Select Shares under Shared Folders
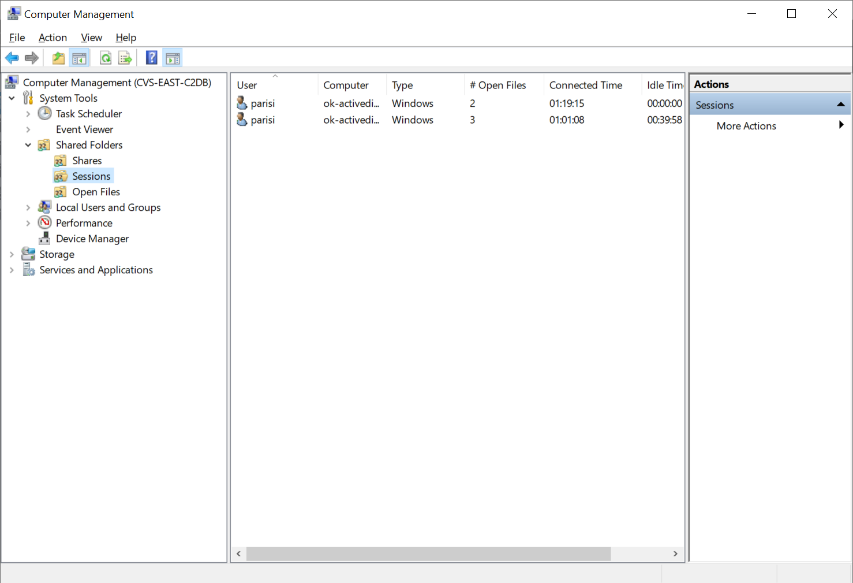This screenshot has width=853, height=583. pos(86,161)
